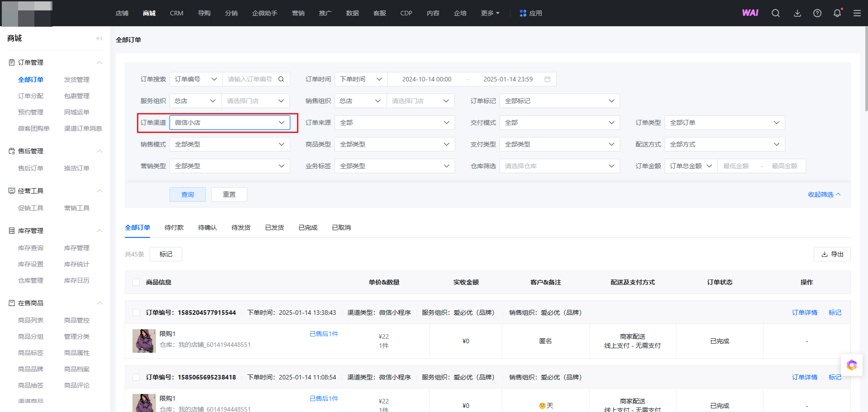The height and width of the screenshot is (412, 868).
Task: Open 商品列表 in the sidebar
Action: click(x=31, y=320)
